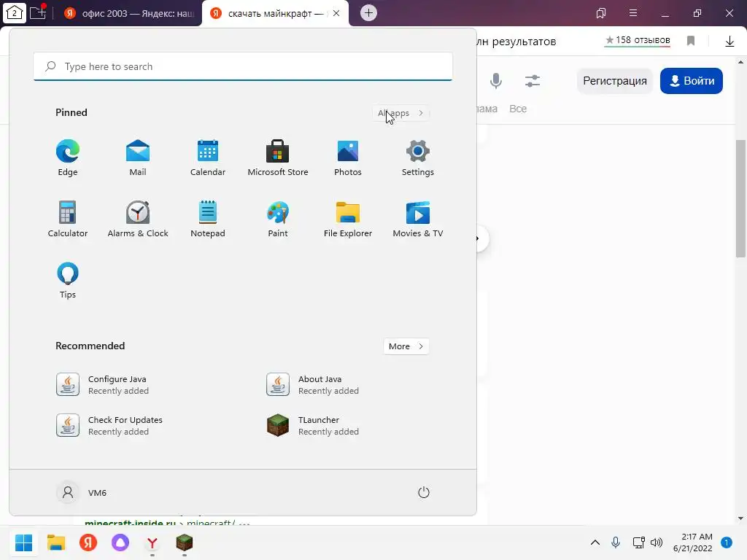Show More recommended items

(x=406, y=346)
